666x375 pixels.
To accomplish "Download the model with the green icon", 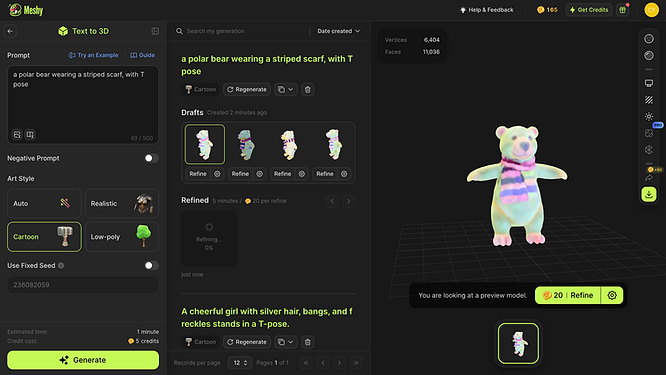I will pos(649,195).
